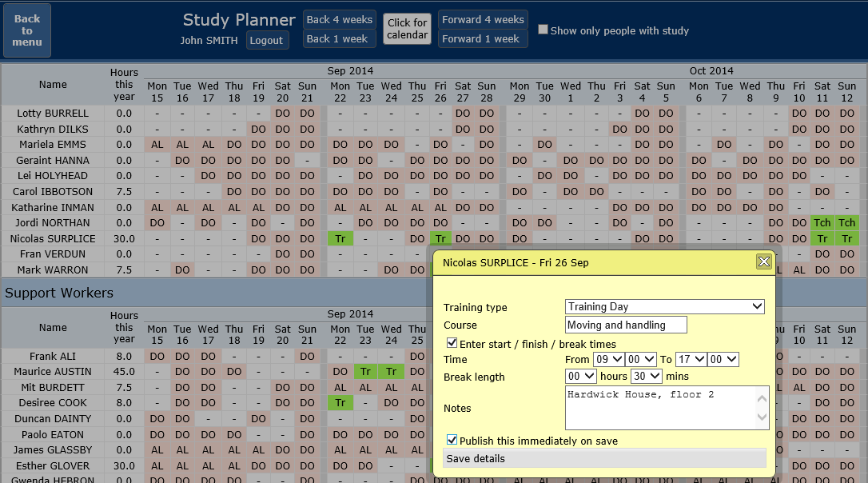Close the Nicolas SURPLICE training dialog
The height and width of the screenshot is (483, 868).
point(764,261)
